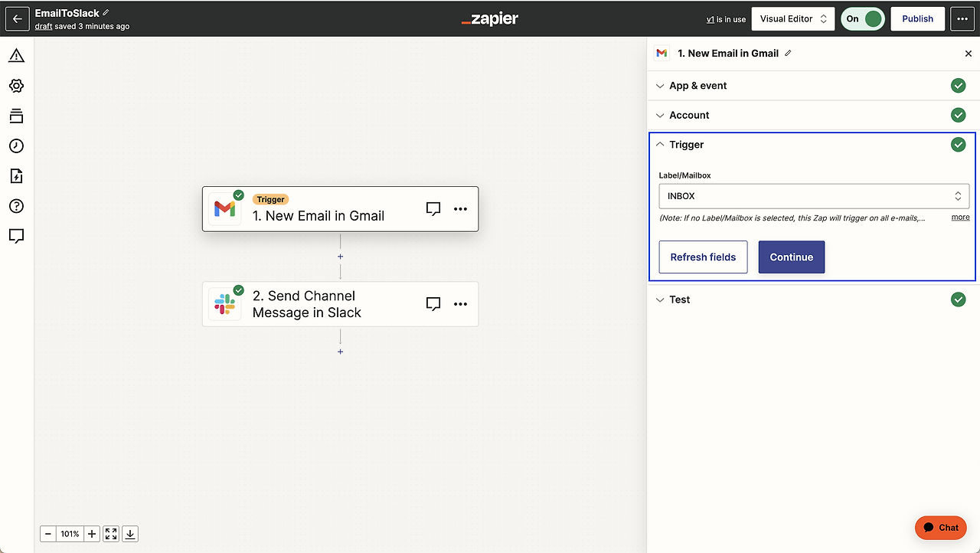Click the v1 version link

[710, 19]
